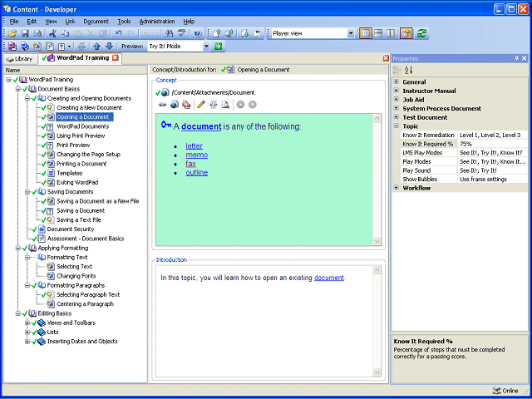Open the File menu
Viewport: 532px width, 399px height.
pyautogui.click(x=14, y=22)
